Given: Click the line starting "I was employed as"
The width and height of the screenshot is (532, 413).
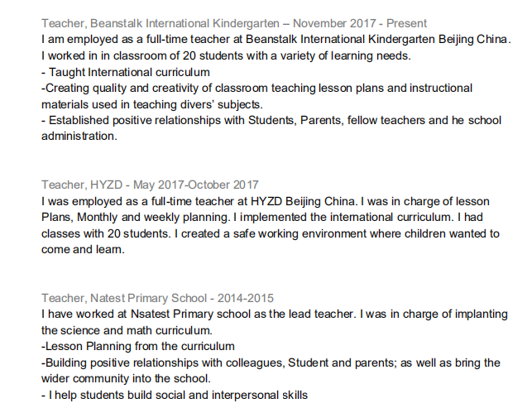Looking at the screenshot, I should [266, 201].
